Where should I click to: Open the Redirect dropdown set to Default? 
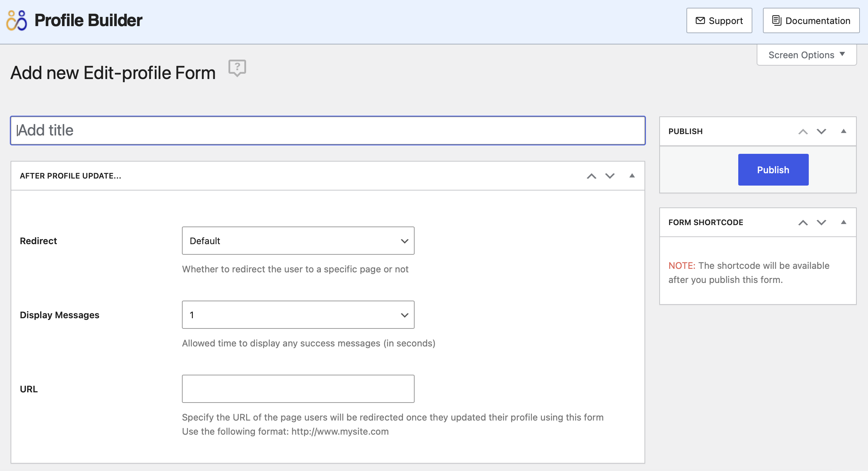pyautogui.click(x=298, y=241)
